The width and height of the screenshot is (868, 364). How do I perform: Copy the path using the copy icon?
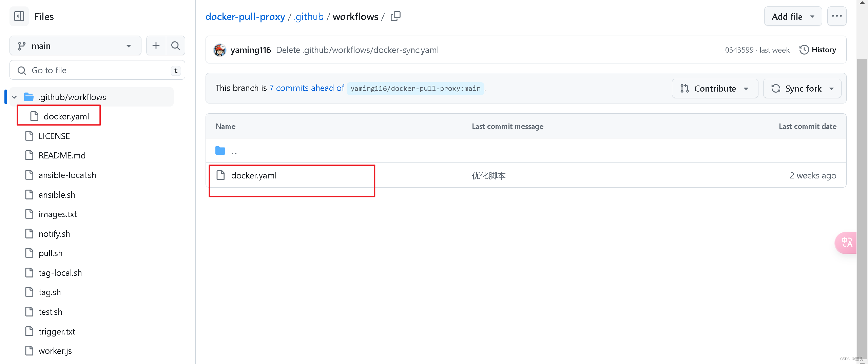tap(396, 16)
